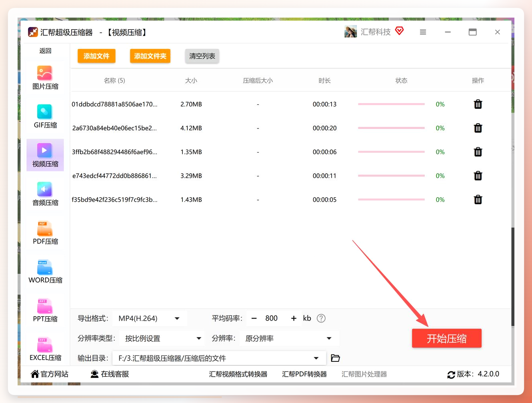Open the PPT压缩 tool
The image size is (532, 403).
(45, 311)
